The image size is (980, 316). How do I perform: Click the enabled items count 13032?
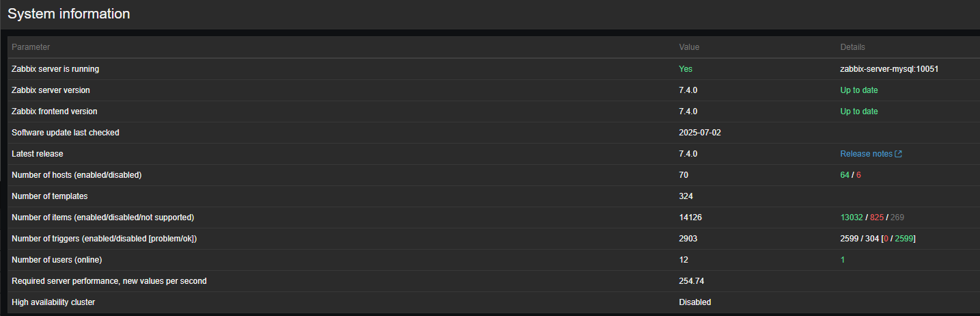852,218
